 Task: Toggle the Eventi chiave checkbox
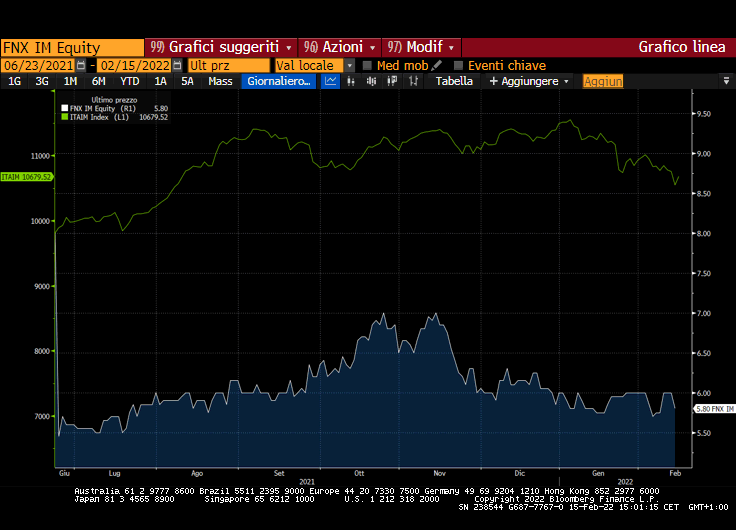tap(459, 65)
